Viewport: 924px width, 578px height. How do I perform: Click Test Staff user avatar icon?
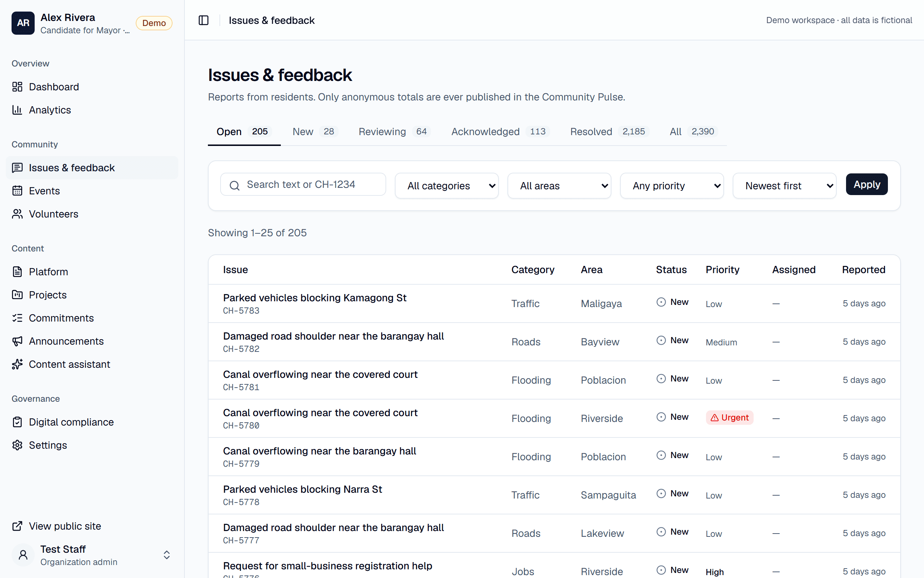click(x=23, y=555)
